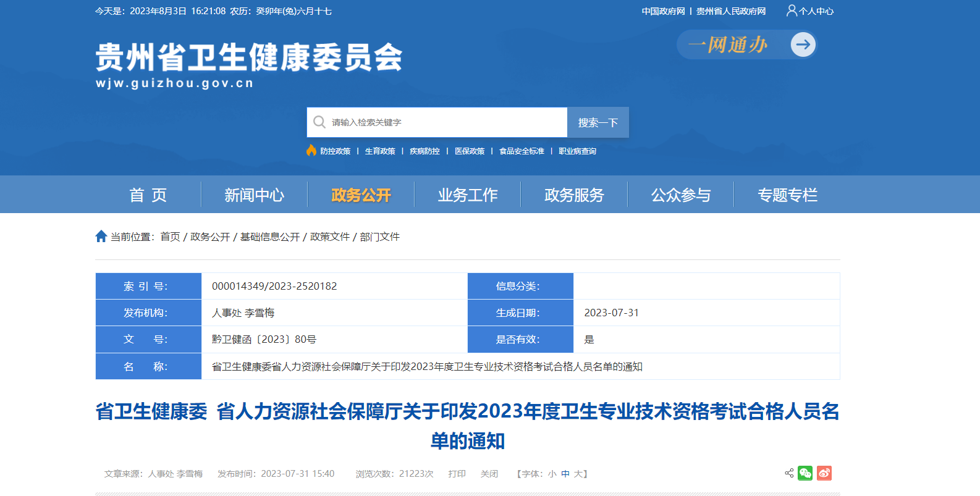The width and height of the screenshot is (980, 496).
Task: Open the 职业病查询 quick link
Action: click(x=577, y=151)
